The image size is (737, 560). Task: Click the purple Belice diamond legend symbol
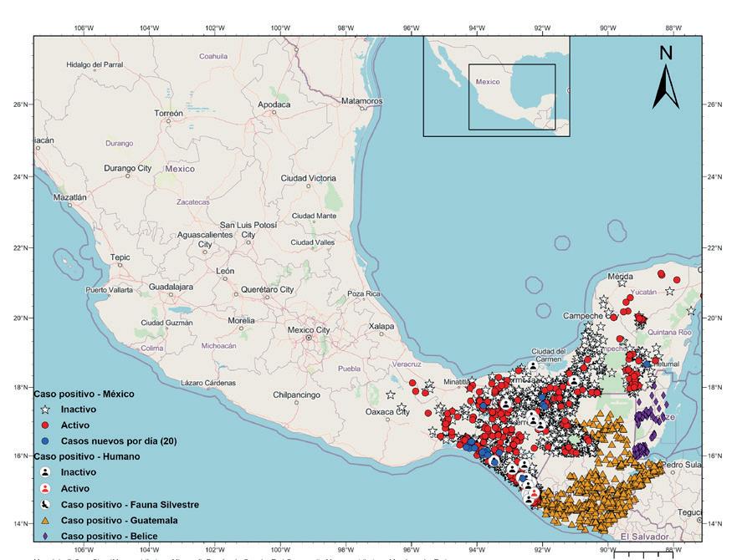47,536
